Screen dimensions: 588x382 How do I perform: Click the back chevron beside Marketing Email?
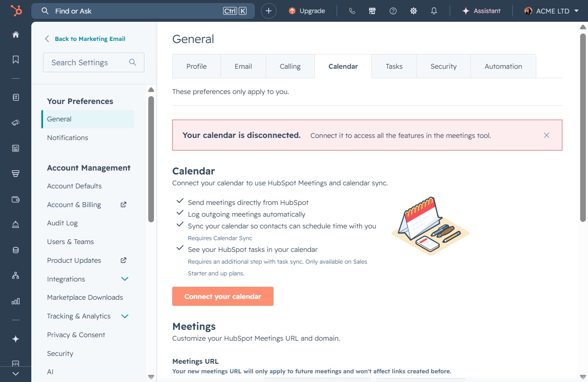click(x=47, y=39)
